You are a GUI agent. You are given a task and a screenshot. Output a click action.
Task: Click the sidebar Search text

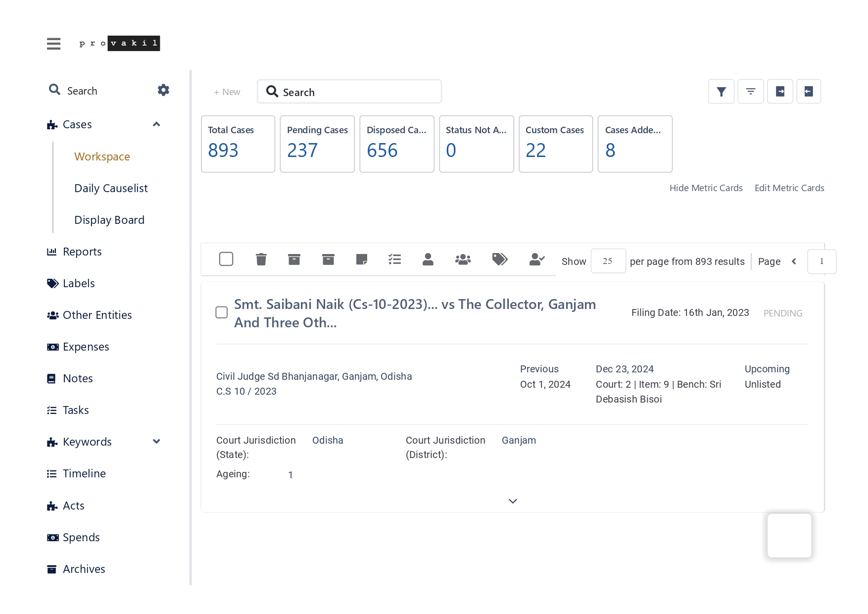(x=82, y=91)
